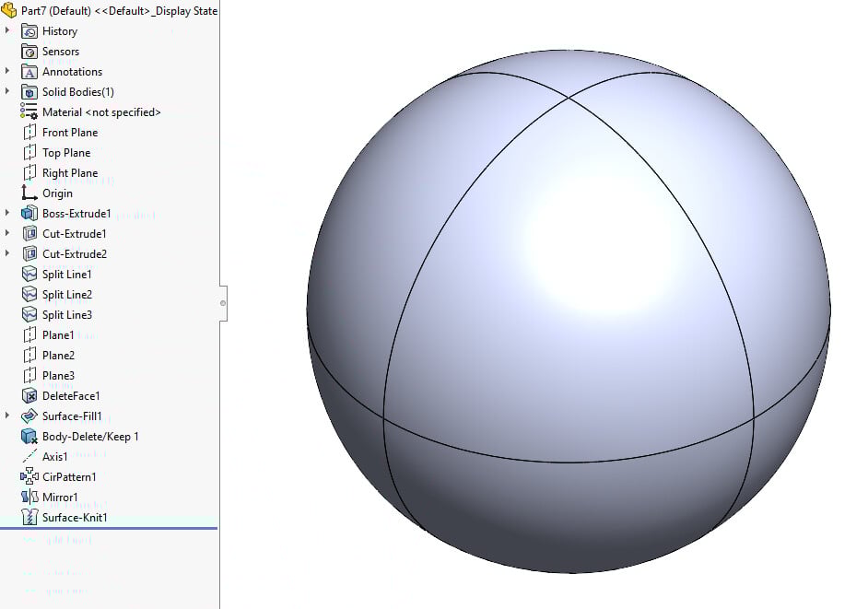Image resolution: width=868 pixels, height=609 pixels.
Task: Select the 'History' label
Action: [60, 31]
